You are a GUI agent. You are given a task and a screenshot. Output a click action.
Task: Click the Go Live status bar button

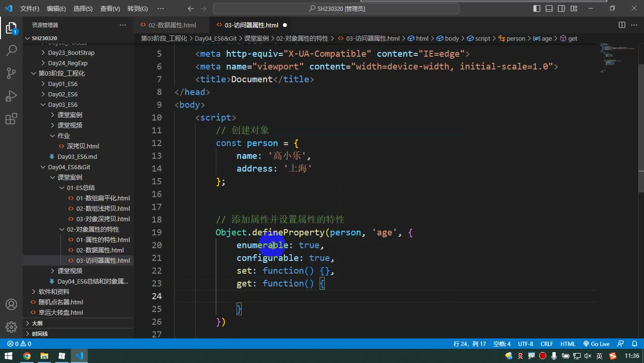pyautogui.click(x=596, y=344)
